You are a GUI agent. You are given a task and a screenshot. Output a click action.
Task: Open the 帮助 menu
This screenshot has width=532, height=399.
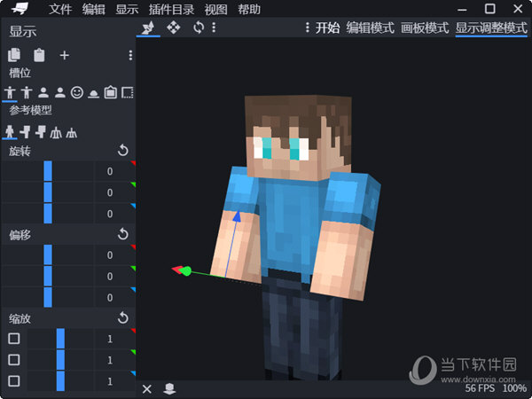[249, 9]
